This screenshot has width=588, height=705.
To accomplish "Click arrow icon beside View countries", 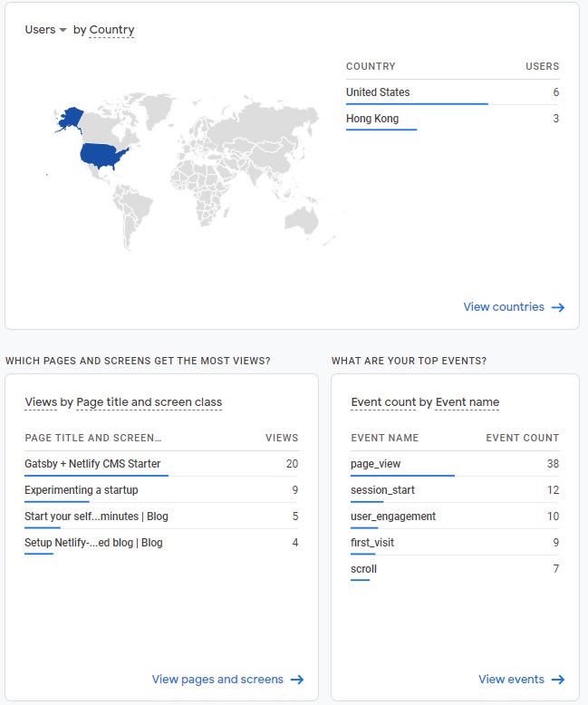I will (558, 307).
